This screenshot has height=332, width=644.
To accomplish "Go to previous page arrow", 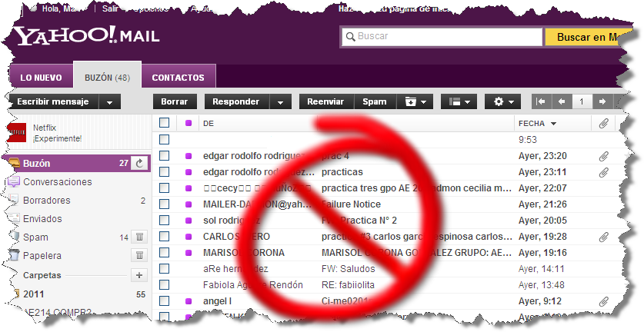I will coord(562,101).
